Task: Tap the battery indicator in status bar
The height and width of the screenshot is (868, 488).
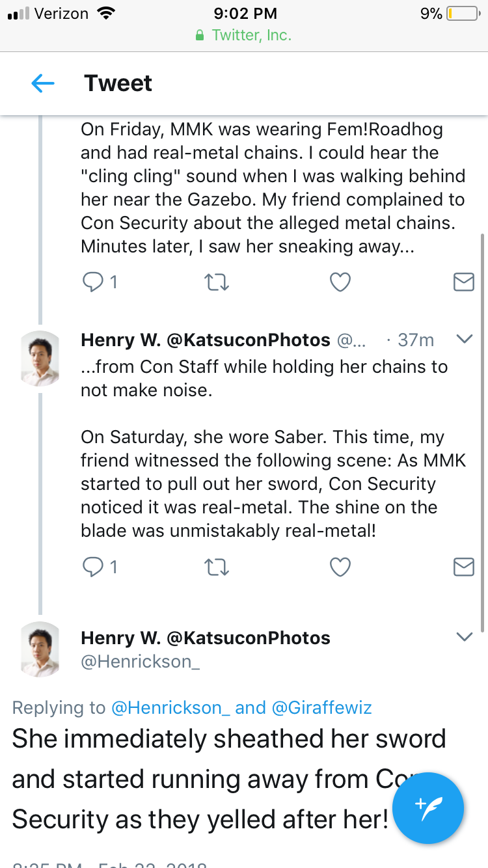Action: point(463,13)
